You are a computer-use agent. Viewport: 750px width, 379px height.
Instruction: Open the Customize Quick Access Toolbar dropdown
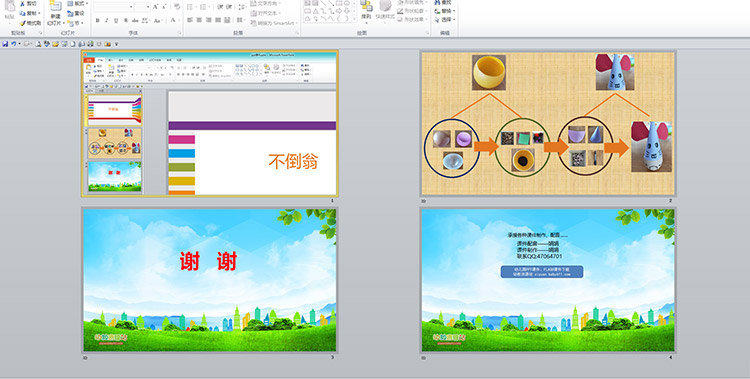click(x=117, y=44)
